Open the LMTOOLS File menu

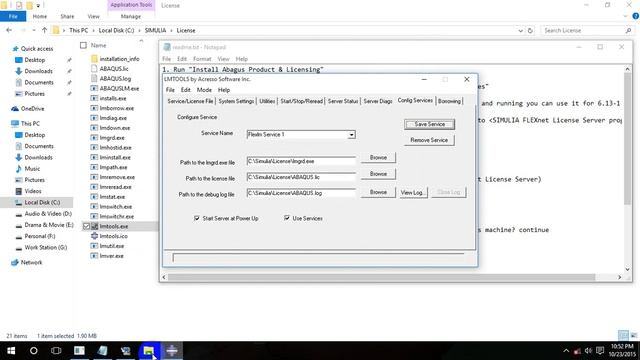pos(170,90)
